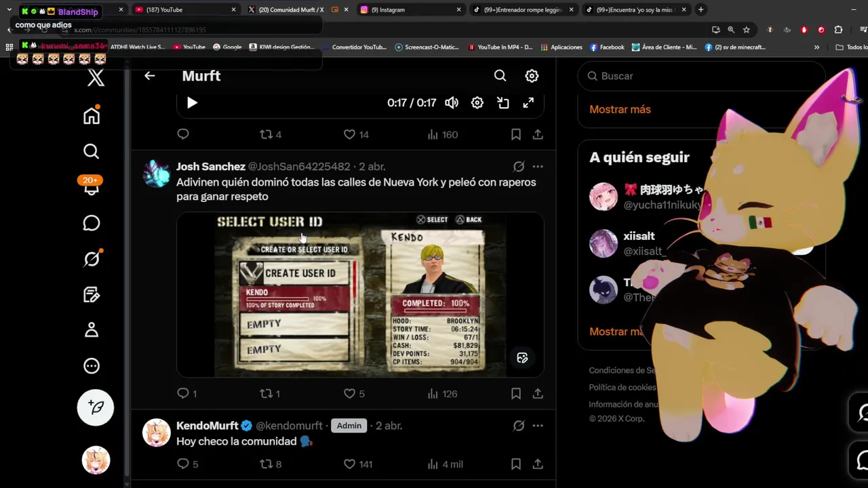Image resolution: width=868 pixels, height=488 pixels.
Task: Bookmark KendoMurft's post
Action: [516, 464]
